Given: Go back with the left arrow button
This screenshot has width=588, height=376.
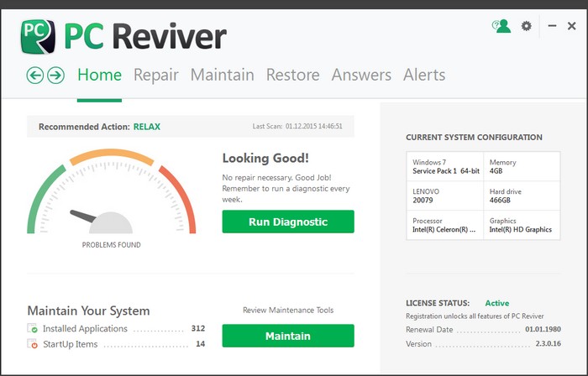Looking at the screenshot, I should [35, 76].
